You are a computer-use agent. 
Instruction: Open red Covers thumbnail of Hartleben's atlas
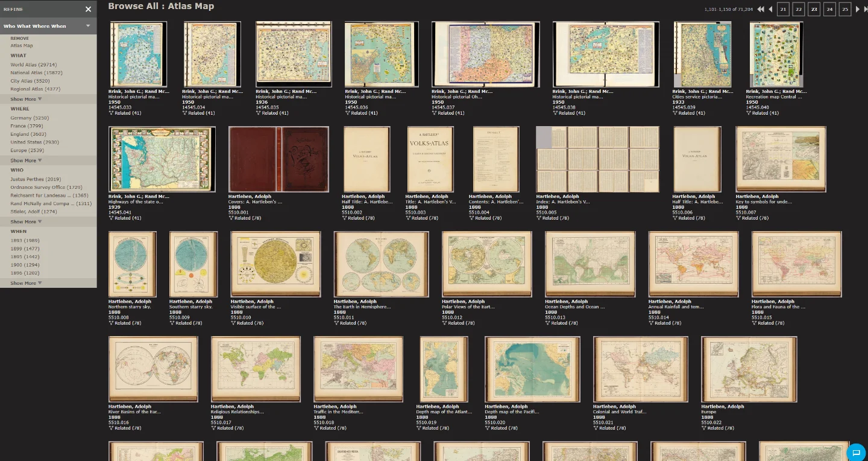[278, 159]
